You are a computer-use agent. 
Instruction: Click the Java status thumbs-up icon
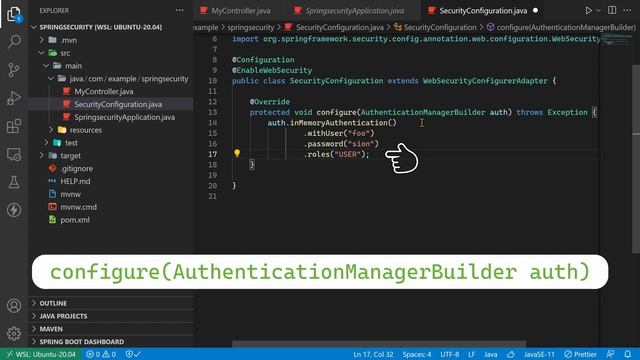click(x=511, y=354)
